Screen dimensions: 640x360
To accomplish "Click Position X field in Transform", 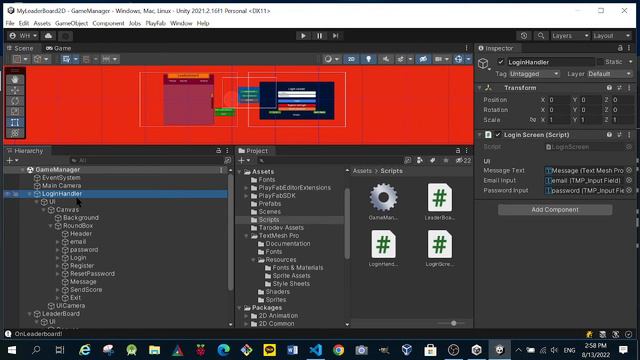I will coord(558,100).
